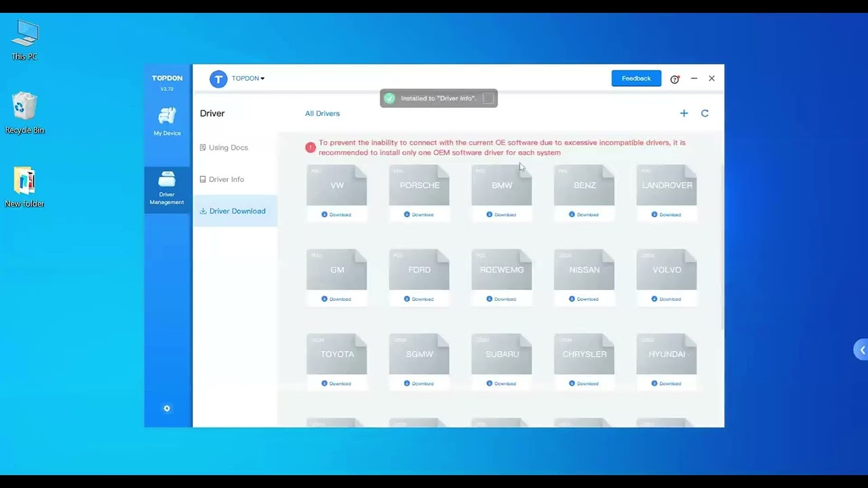The image size is (868, 488).
Task: Download the PORSCHE driver
Action: (x=418, y=215)
